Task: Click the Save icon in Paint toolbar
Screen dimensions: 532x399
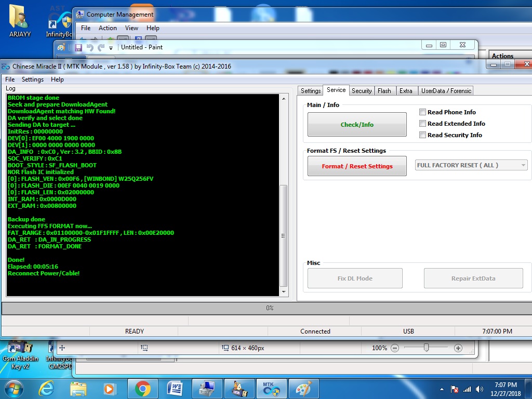Action: [78, 47]
